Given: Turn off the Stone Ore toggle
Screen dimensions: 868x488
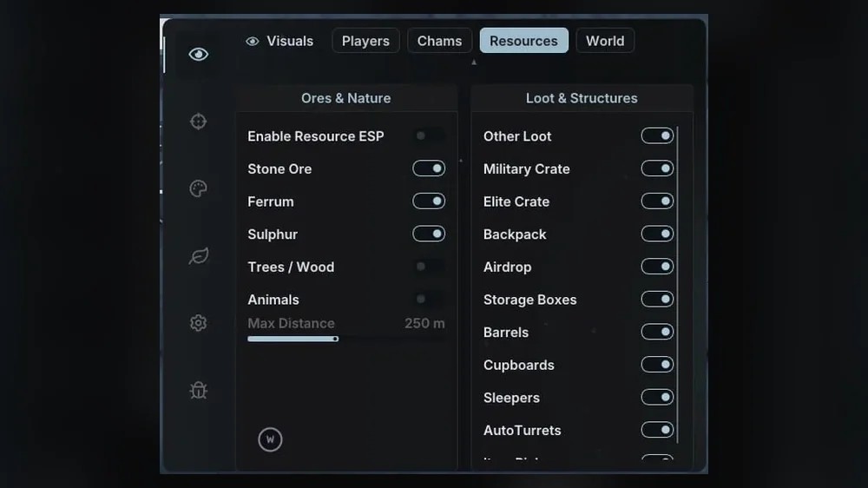Looking at the screenshot, I should coord(429,168).
